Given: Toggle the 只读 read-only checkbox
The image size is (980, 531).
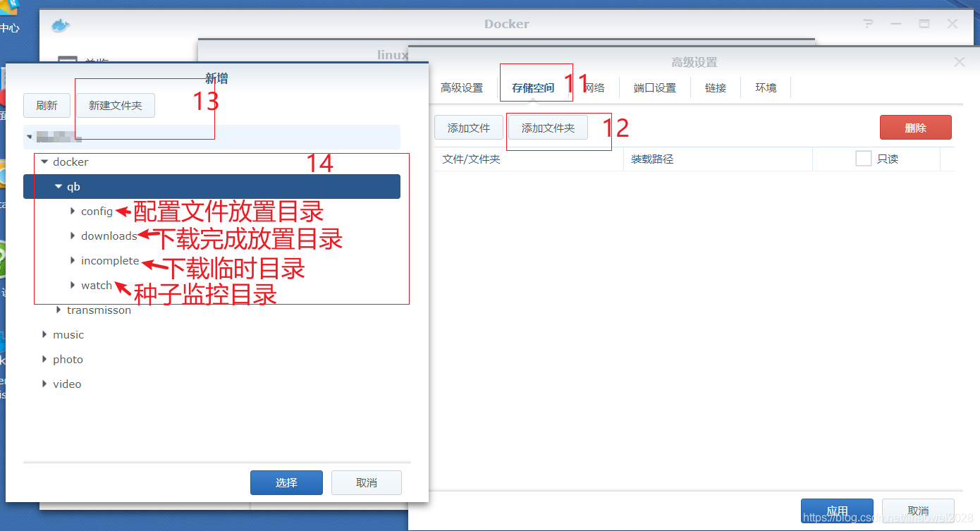Looking at the screenshot, I should 864,159.
